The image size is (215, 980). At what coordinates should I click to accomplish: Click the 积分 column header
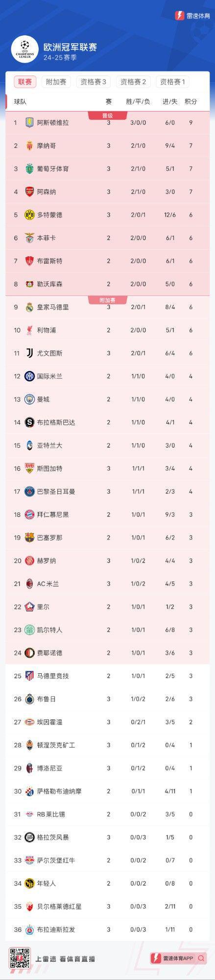coord(191,101)
